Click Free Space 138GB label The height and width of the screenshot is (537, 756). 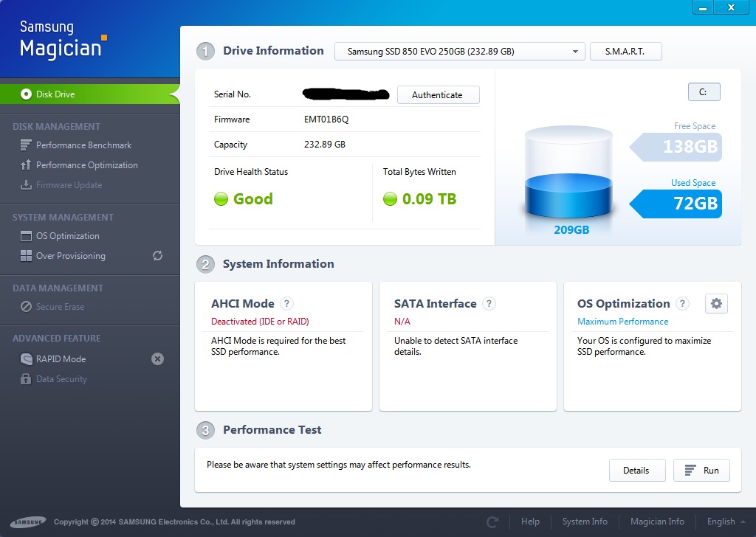(x=676, y=146)
